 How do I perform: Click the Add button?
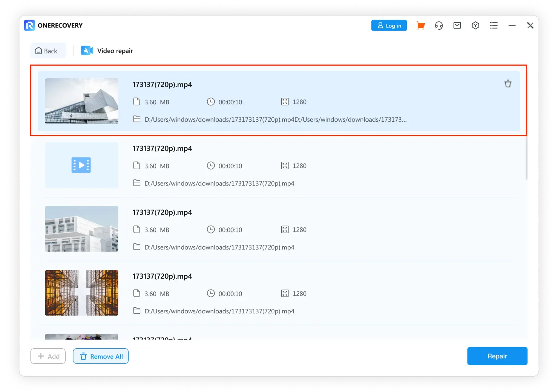(48, 356)
